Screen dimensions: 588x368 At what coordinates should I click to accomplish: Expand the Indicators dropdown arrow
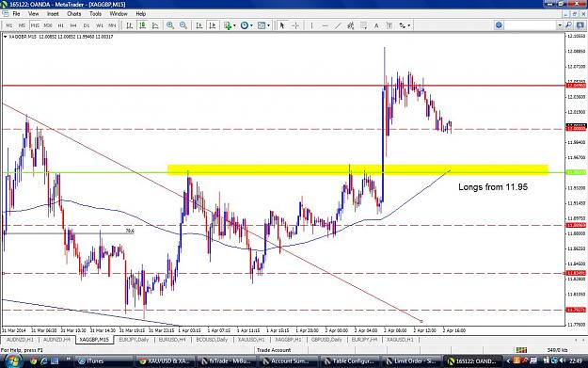234,25
